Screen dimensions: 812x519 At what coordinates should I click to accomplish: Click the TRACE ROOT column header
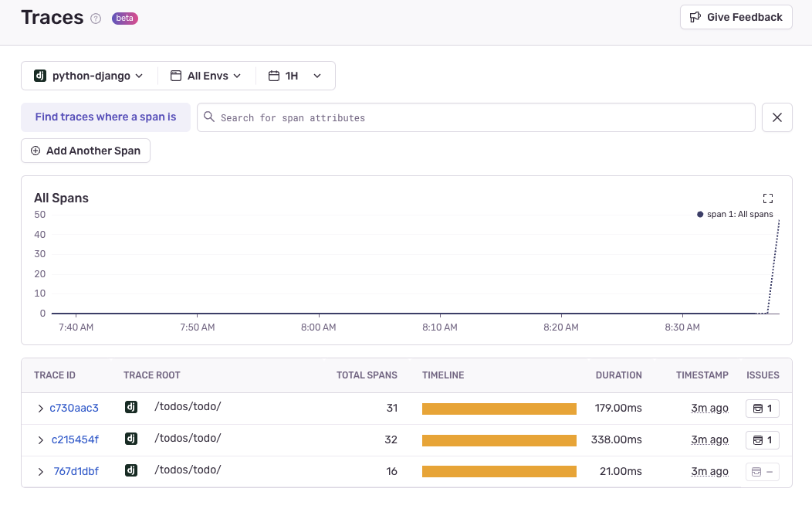152,375
